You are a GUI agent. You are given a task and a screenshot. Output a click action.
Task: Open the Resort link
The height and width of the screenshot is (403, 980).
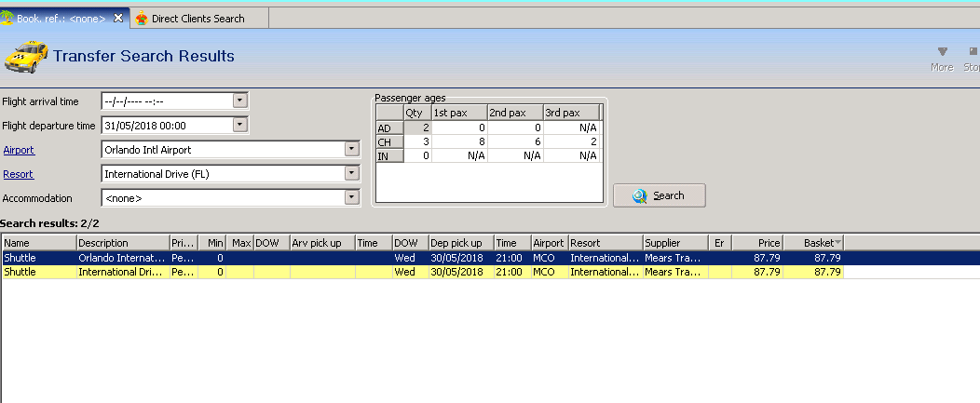point(18,174)
